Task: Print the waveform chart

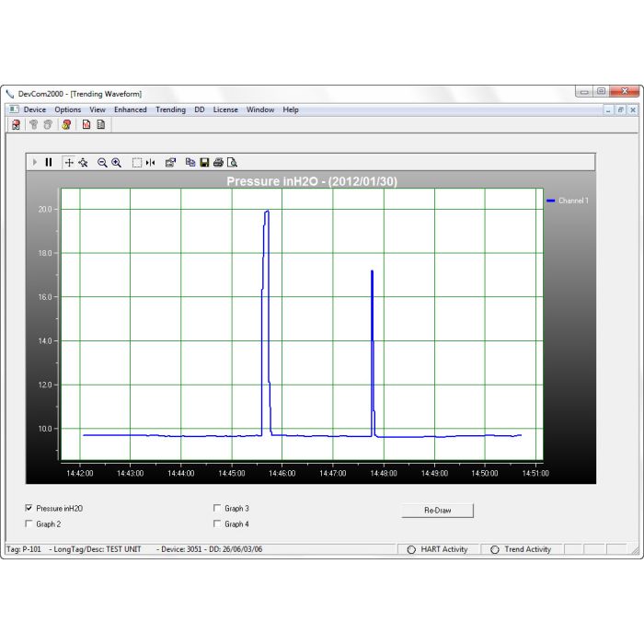Action: pos(218,162)
